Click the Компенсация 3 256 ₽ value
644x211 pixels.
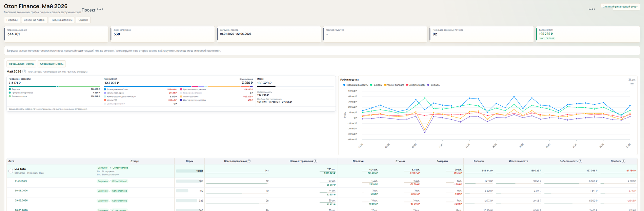[247, 83]
